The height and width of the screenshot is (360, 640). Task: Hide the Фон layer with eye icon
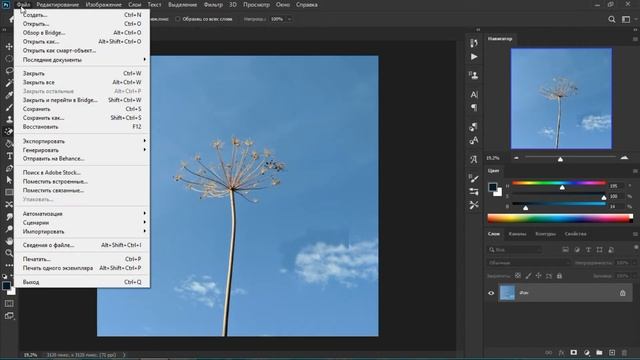(x=491, y=293)
